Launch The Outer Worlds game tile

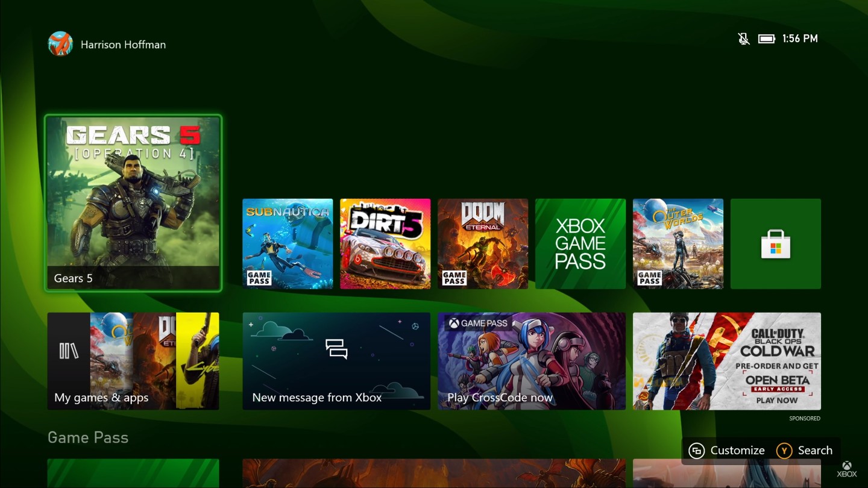pos(678,244)
